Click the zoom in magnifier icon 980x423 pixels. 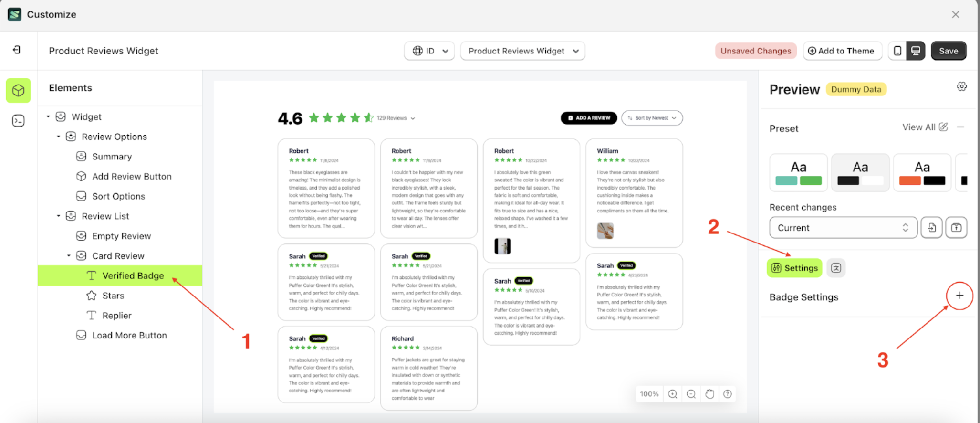673,394
